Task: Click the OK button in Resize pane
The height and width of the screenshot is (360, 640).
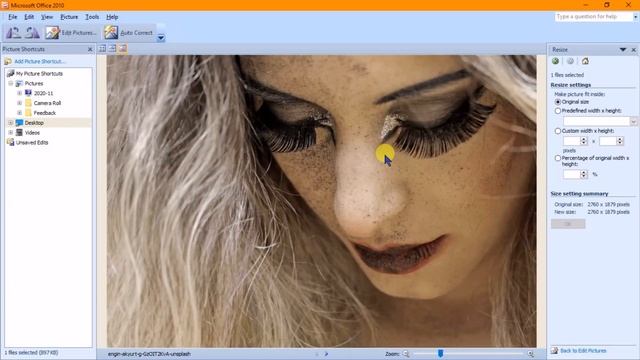Action: [568, 224]
